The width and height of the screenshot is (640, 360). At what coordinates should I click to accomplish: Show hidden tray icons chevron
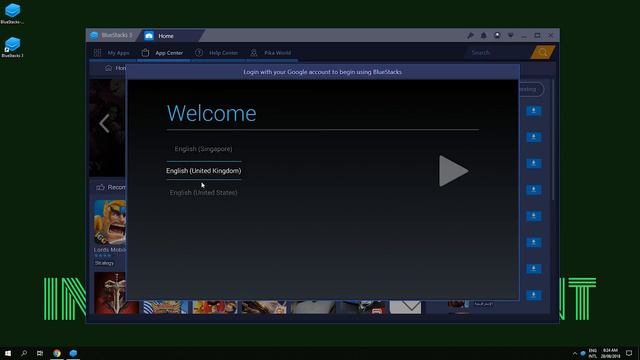(x=575, y=353)
